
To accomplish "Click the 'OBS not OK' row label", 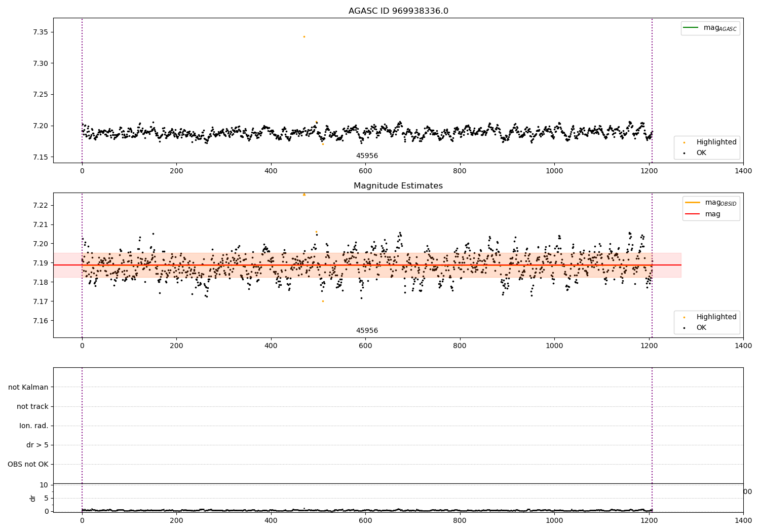I will click(x=28, y=465).
